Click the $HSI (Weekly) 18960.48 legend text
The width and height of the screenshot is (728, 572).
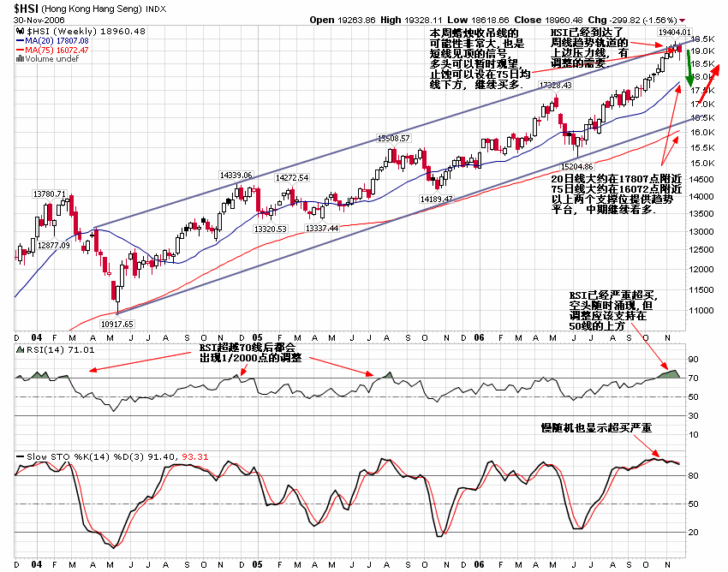click(x=86, y=32)
